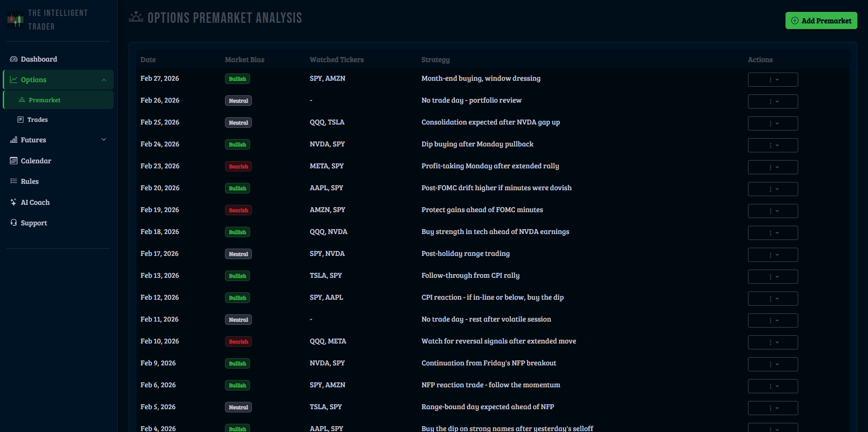
Task: Switch to the Trades section
Action: point(38,119)
